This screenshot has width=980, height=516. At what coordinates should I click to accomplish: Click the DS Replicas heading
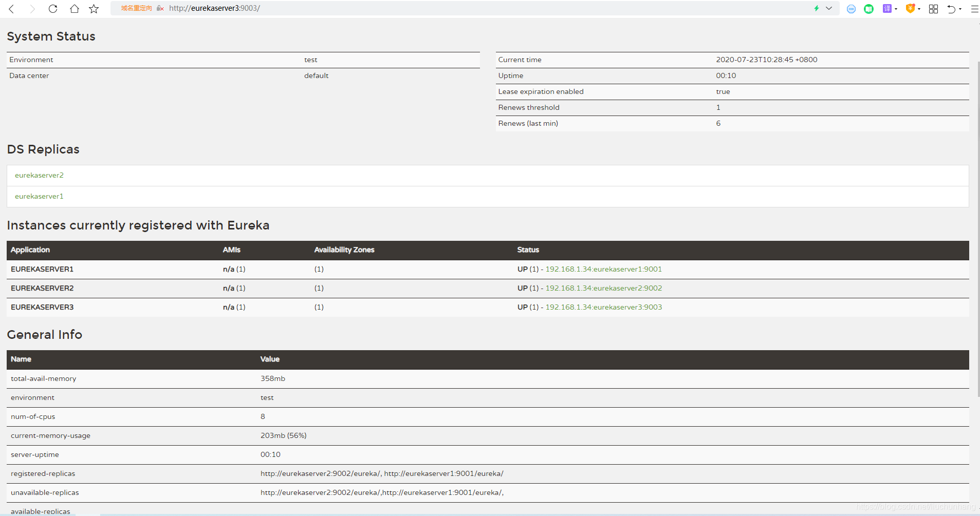tap(43, 149)
